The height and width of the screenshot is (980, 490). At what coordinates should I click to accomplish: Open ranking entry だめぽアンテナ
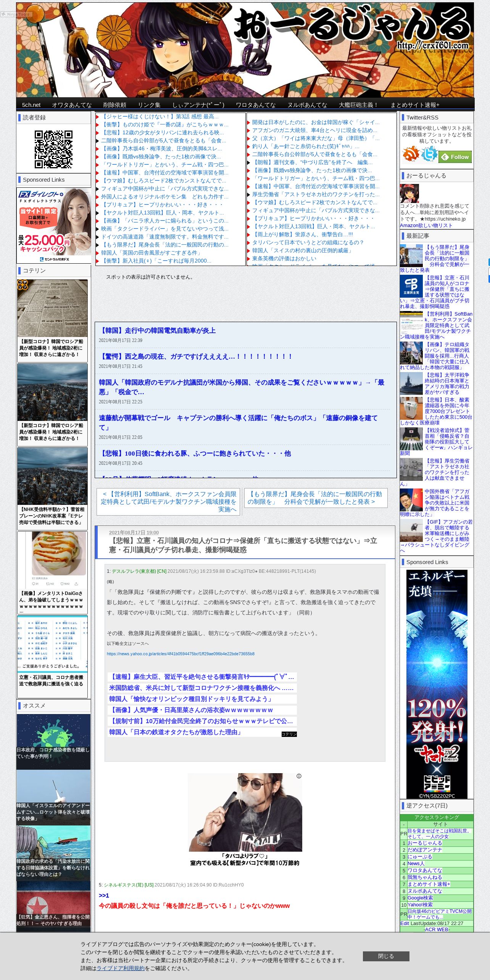[425, 850]
